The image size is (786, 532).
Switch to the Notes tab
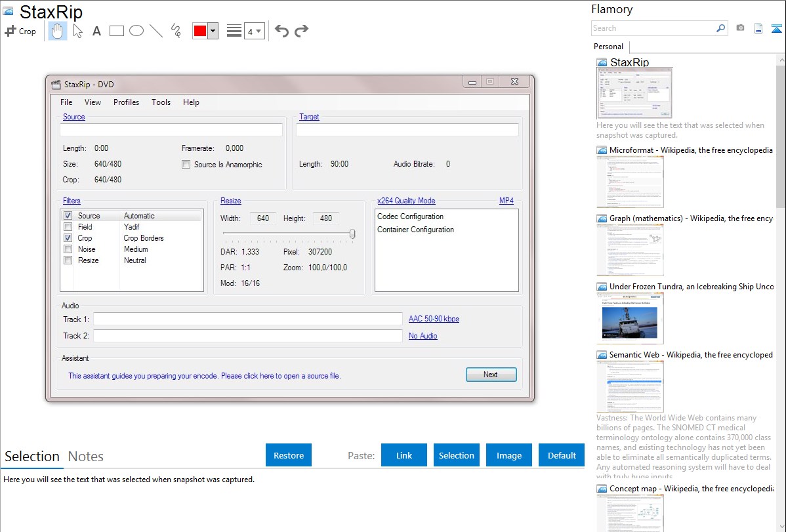[x=86, y=457]
